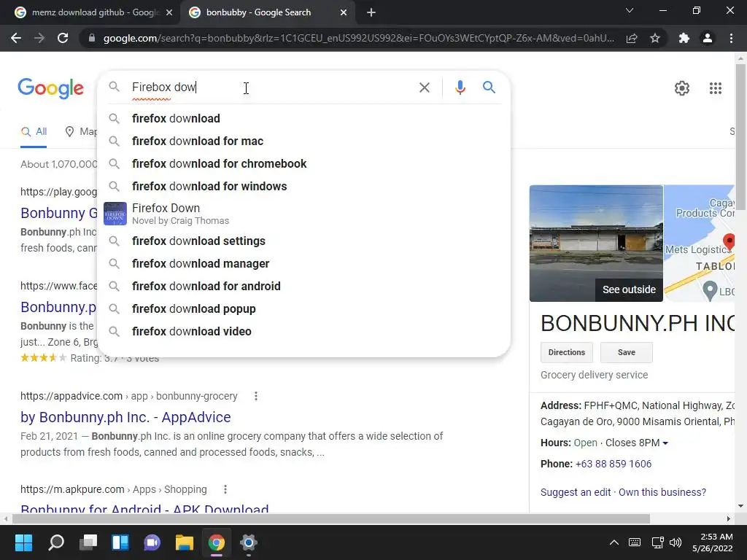This screenshot has height=560, width=747.
Task: Open Task View on the taskbar
Action: [88, 542]
